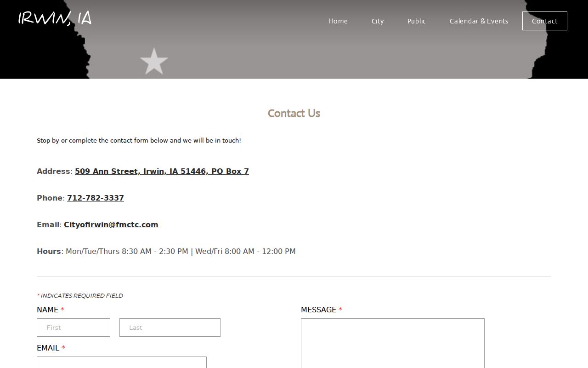Click into the Email input box
Screen dimensions: 588x368
(122, 362)
